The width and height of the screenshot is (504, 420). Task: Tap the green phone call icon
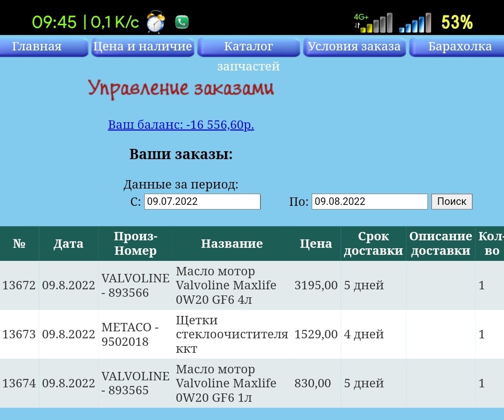tap(182, 22)
